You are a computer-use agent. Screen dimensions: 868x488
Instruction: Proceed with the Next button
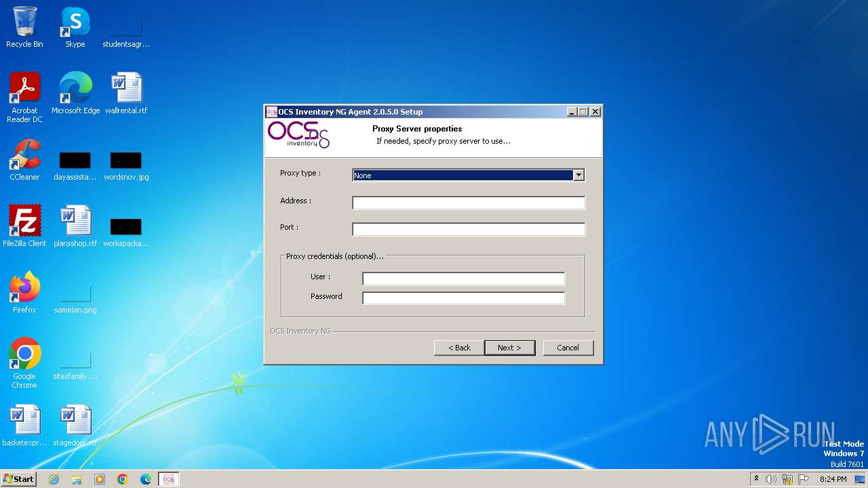[509, 348]
